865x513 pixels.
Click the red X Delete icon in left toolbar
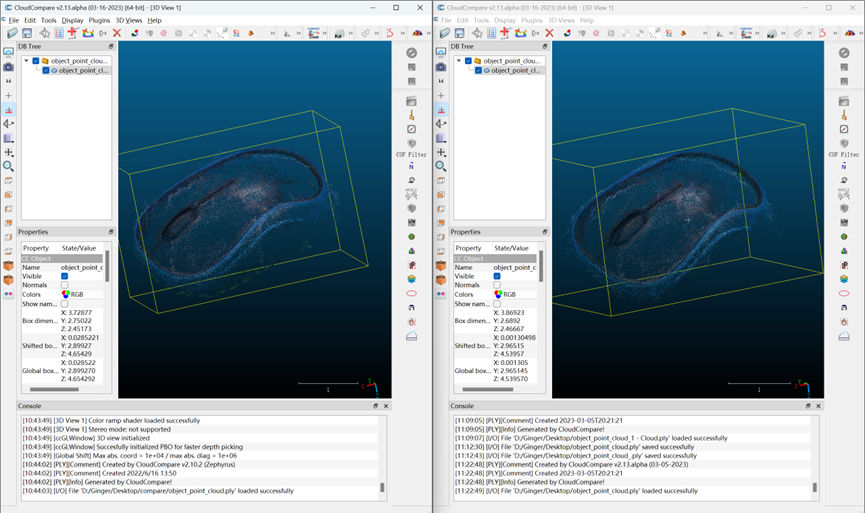(117, 33)
